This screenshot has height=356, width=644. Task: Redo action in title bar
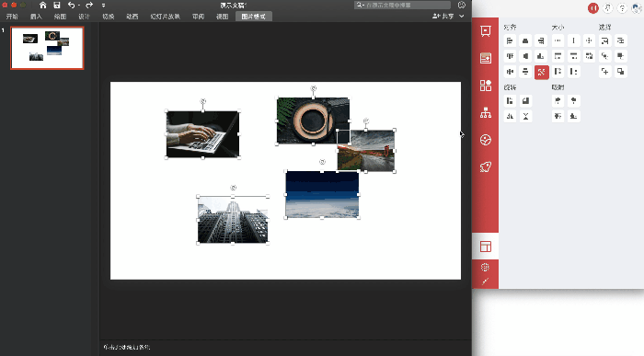tap(89, 5)
